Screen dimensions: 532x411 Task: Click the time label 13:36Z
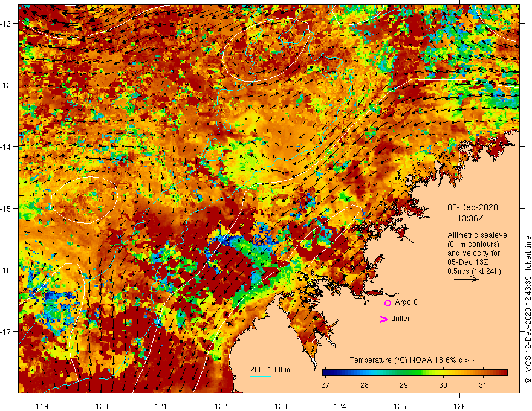coord(470,219)
